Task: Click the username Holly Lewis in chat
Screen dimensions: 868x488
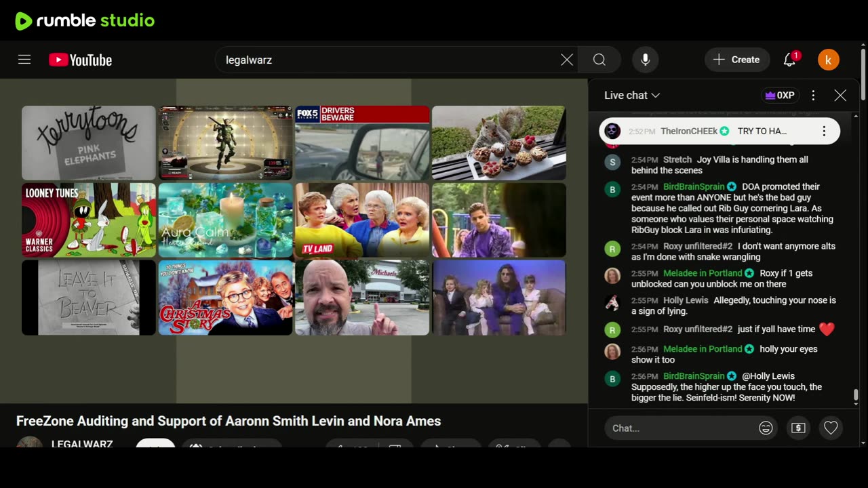Action: click(x=686, y=300)
